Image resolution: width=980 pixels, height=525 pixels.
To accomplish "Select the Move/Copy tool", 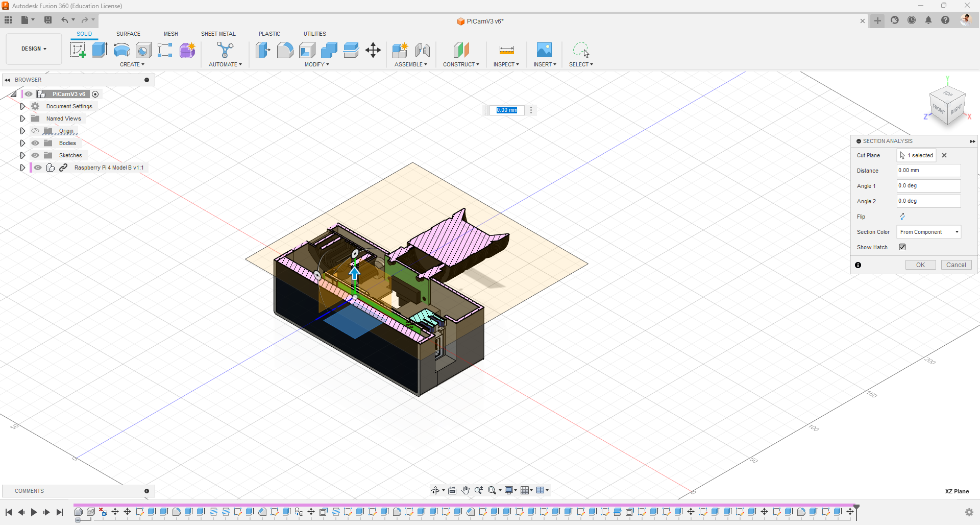I will tap(373, 50).
